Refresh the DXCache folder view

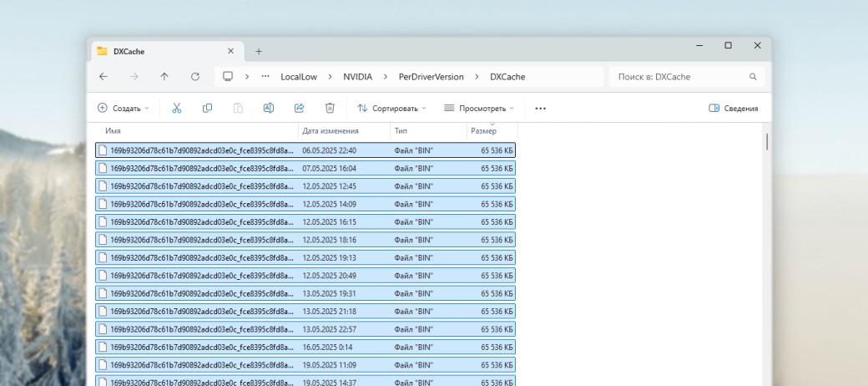click(194, 77)
